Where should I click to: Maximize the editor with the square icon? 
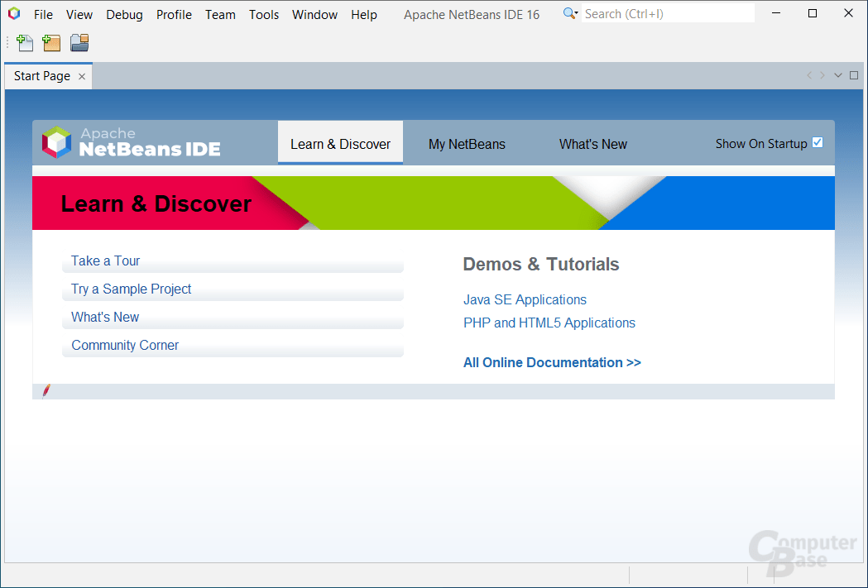(x=853, y=74)
